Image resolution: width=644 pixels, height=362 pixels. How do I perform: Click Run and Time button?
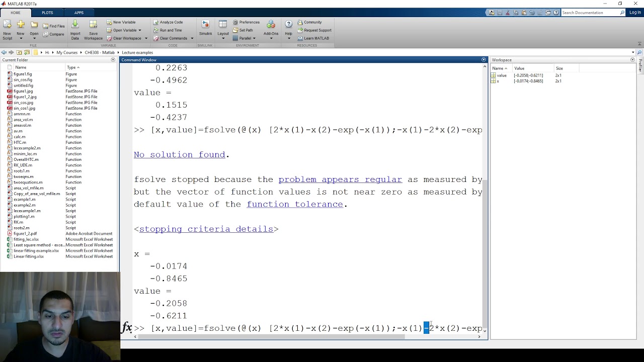pos(168,30)
